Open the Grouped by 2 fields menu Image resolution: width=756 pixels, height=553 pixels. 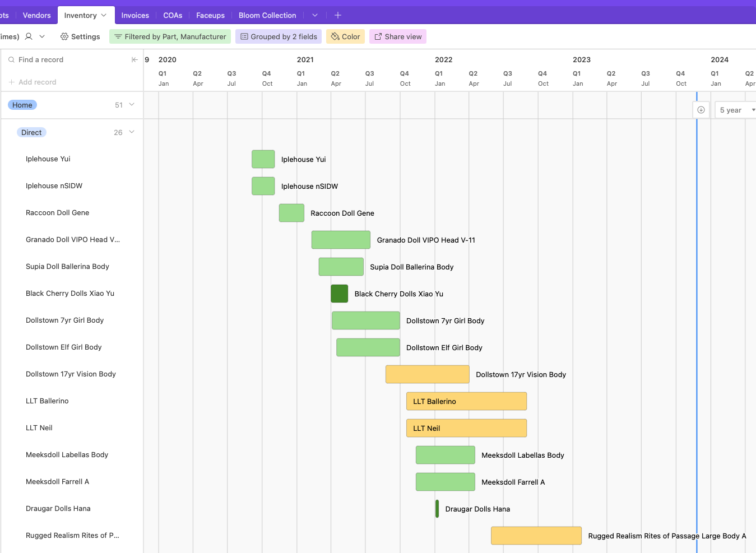coord(279,36)
